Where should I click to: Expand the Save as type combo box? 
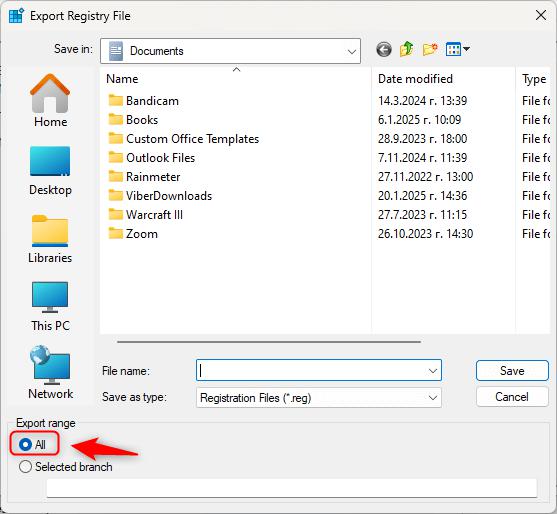[319, 397]
